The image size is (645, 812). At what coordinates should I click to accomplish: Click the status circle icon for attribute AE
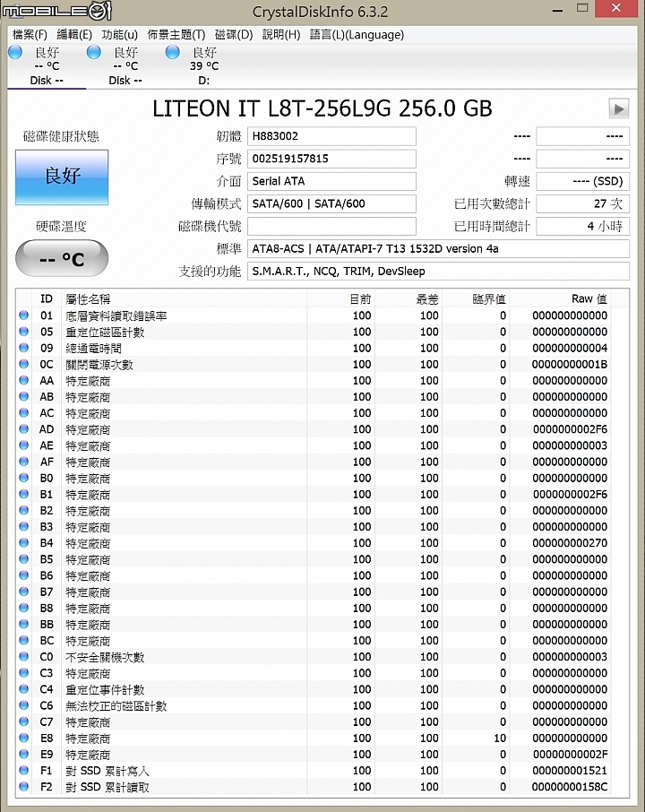click(x=24, y=445)
